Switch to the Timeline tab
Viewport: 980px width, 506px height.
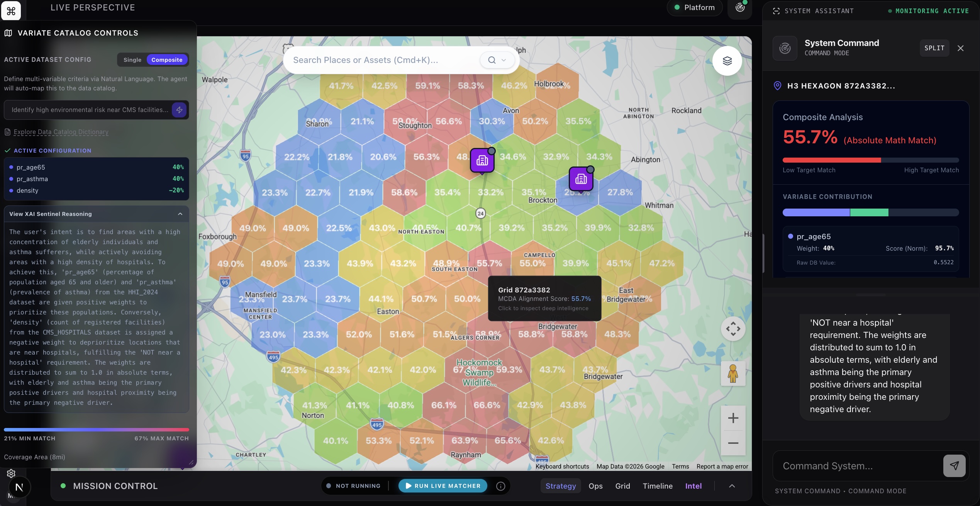click(x=658, y=486)
